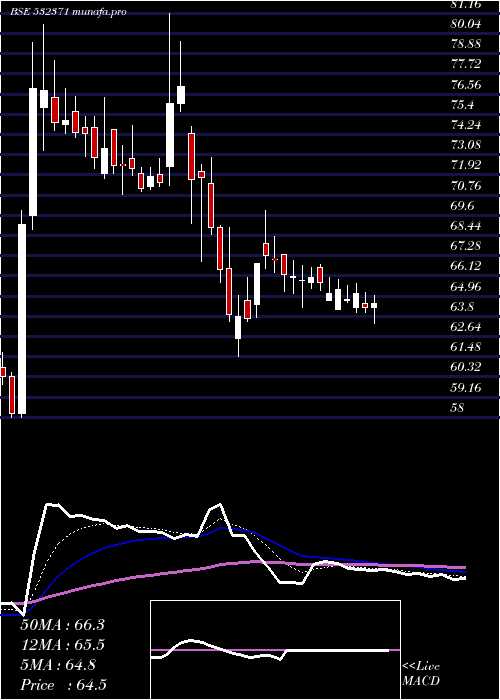Image resolution: width=500 pixels, height=700 pixels.
Task: Click the 71.92 price axis label
Action: tap(466, 165)
